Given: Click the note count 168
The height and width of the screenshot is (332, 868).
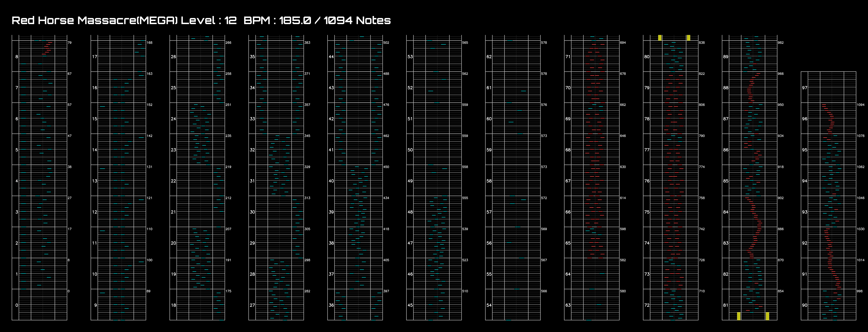Looking at the screenshot, I should (150, 43).
